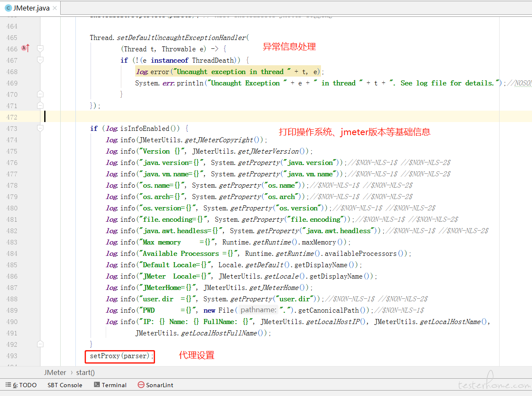Collapse the isInfoEnabled block at line 473

click(40, 128)
